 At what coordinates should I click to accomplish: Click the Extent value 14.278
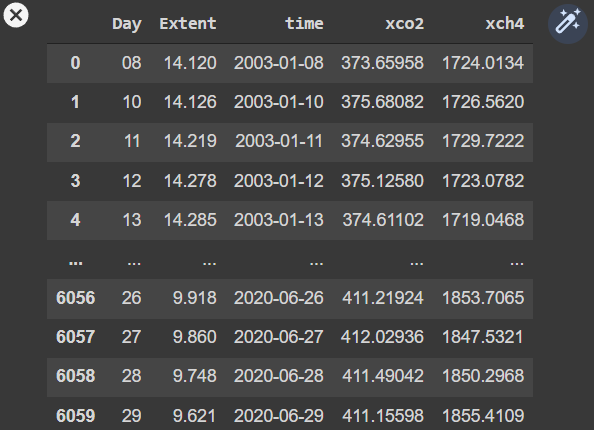(190, 181)
